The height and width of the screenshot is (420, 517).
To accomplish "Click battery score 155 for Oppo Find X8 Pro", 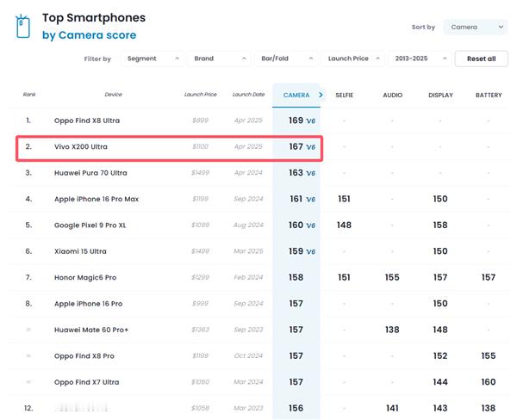I will [489, 355].
